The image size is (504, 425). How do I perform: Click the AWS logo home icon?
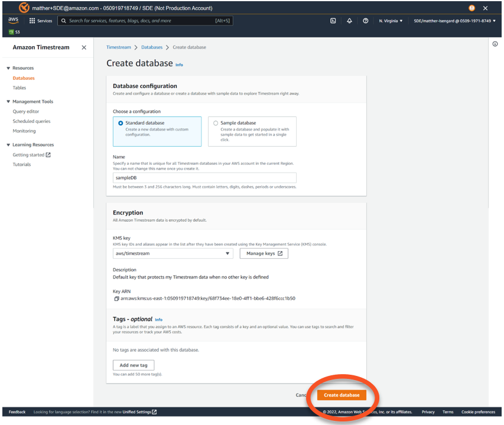(x=13, y=20)
